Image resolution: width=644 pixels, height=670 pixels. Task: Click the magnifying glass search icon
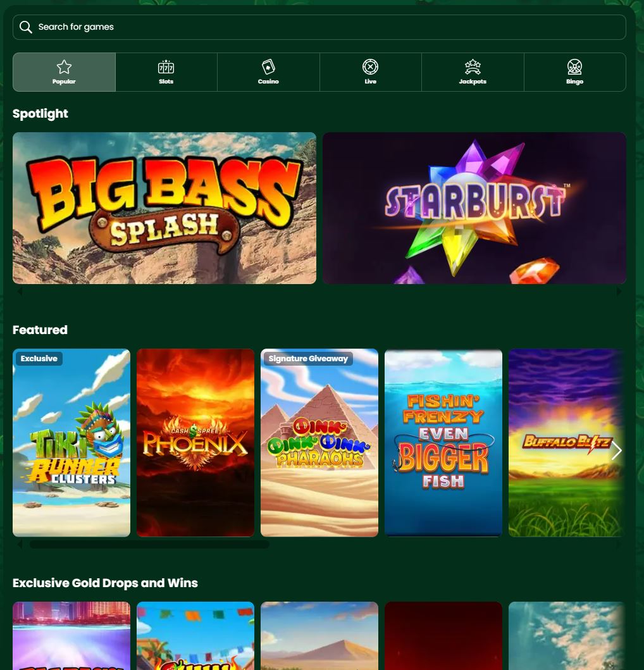[26, 27]
